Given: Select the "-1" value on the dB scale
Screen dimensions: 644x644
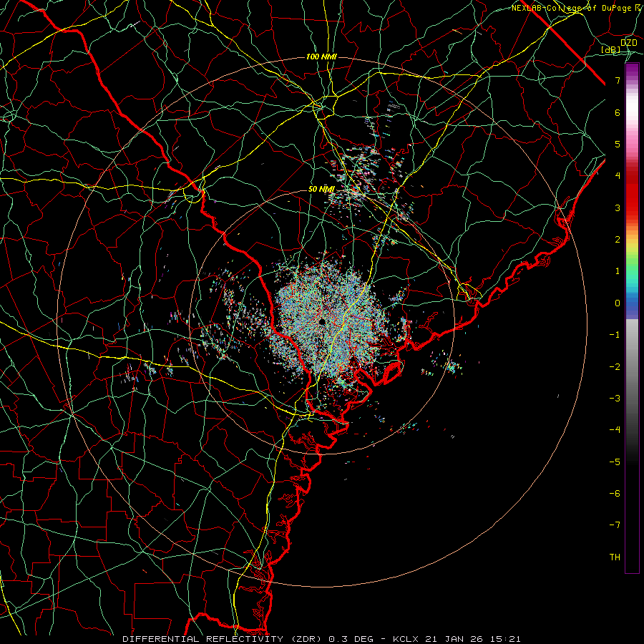Looking at the screenshot, I should 615,335.
